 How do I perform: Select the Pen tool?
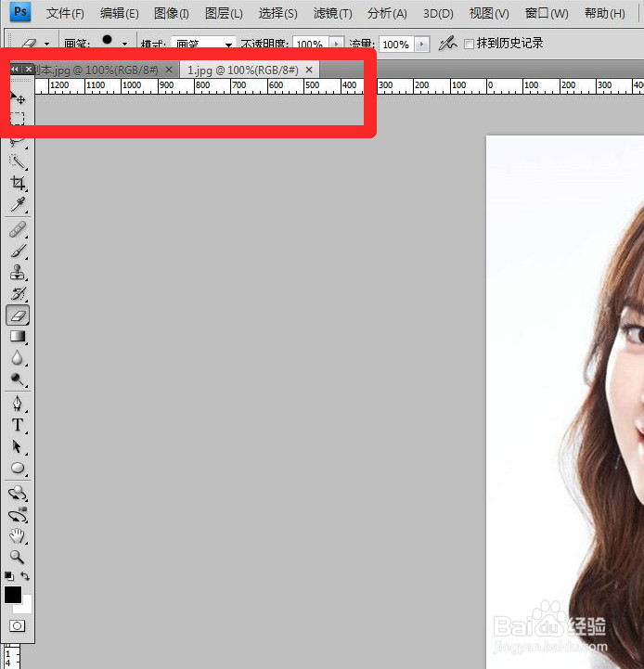click(x=18, y=404)
